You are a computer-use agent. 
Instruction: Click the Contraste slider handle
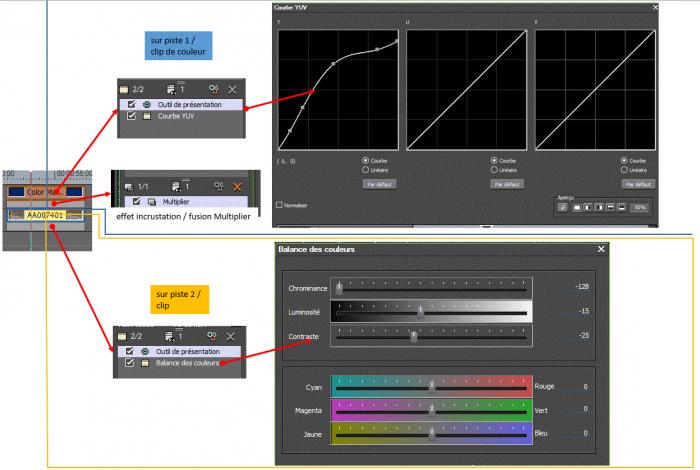click(x=414, y=336)
